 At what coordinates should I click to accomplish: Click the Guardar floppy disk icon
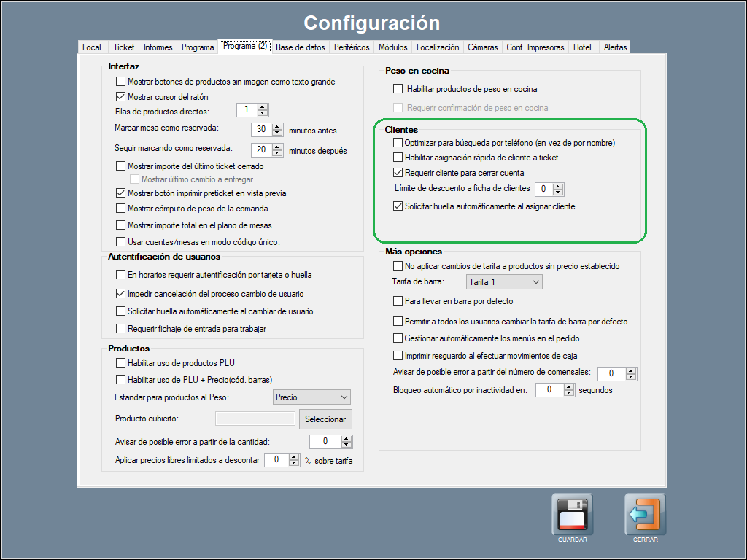pos(572,515)
